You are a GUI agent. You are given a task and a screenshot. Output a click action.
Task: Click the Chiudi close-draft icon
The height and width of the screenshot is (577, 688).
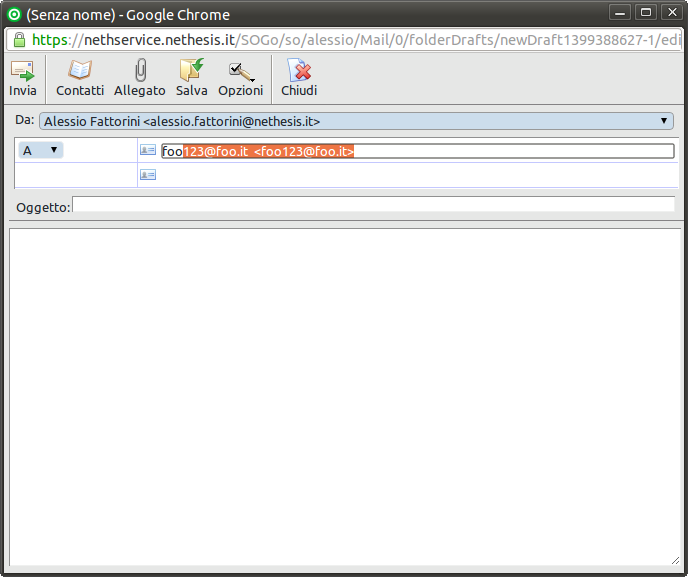tap(298, 72)
